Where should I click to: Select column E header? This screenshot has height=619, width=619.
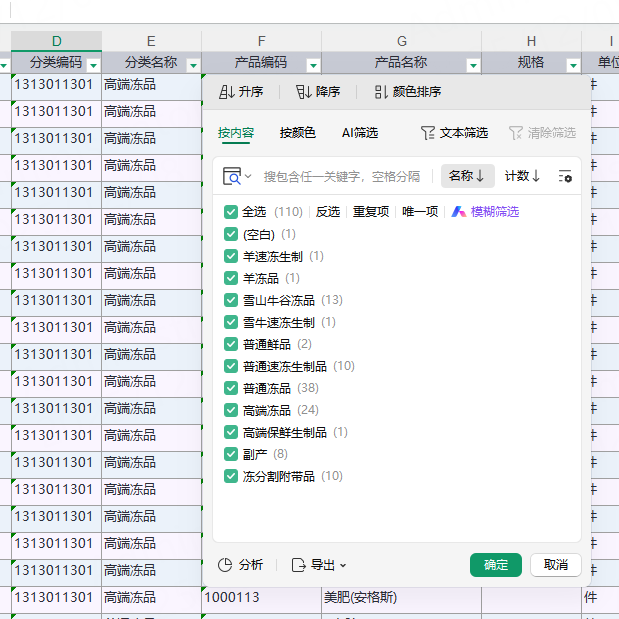pyautogui.click(x=152, y=41)
